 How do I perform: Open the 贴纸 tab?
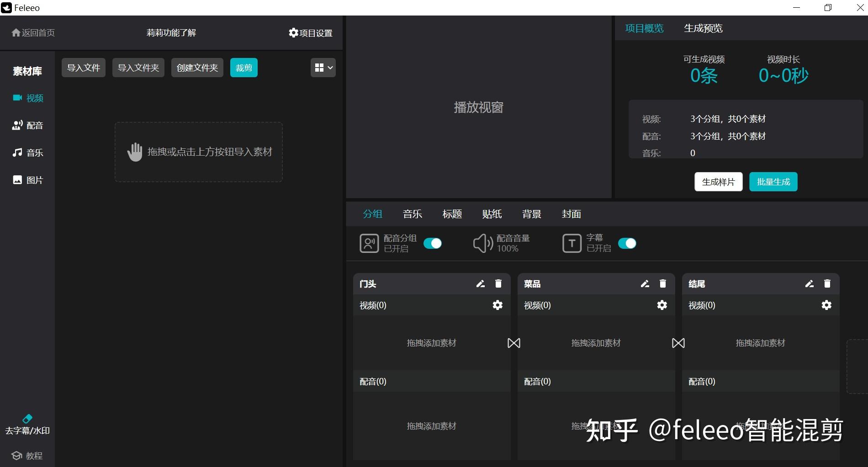tap(492, 214)
